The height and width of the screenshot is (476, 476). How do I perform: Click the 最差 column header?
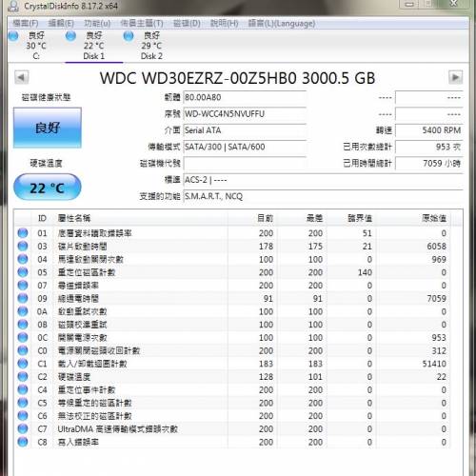(x=302, y=218)
